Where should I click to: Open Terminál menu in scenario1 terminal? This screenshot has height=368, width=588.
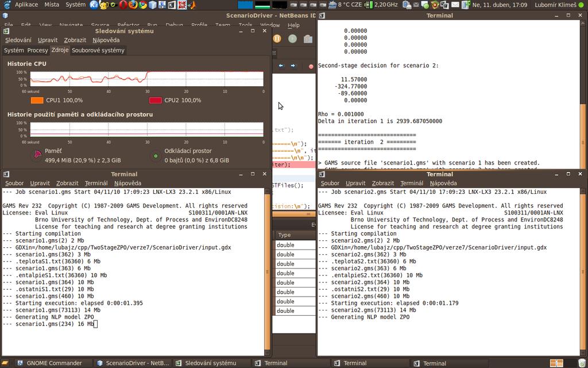point(96,183)
